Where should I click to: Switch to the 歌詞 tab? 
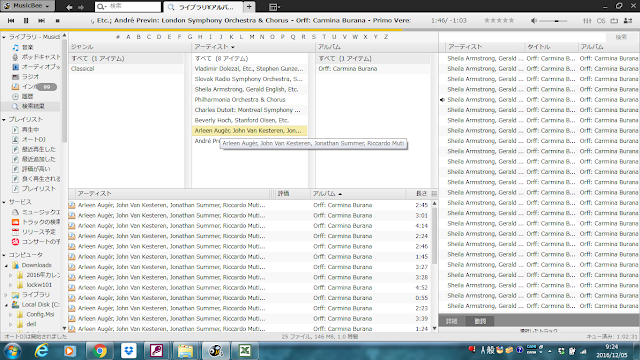click(480, 321)
